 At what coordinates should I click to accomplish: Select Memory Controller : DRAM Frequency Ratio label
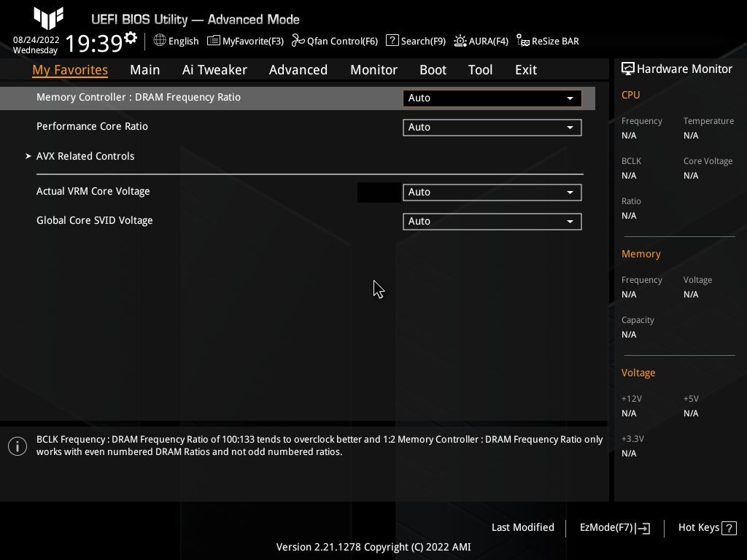point(138,97)
